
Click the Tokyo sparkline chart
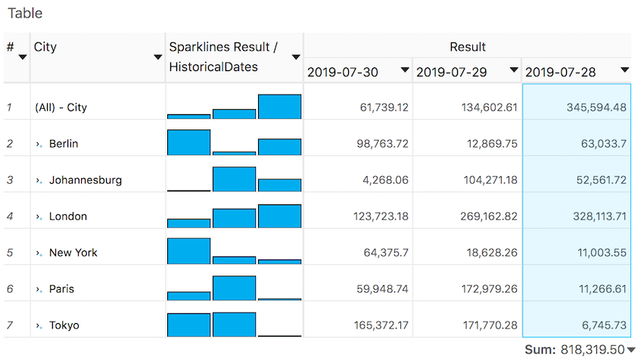(234, 325)
